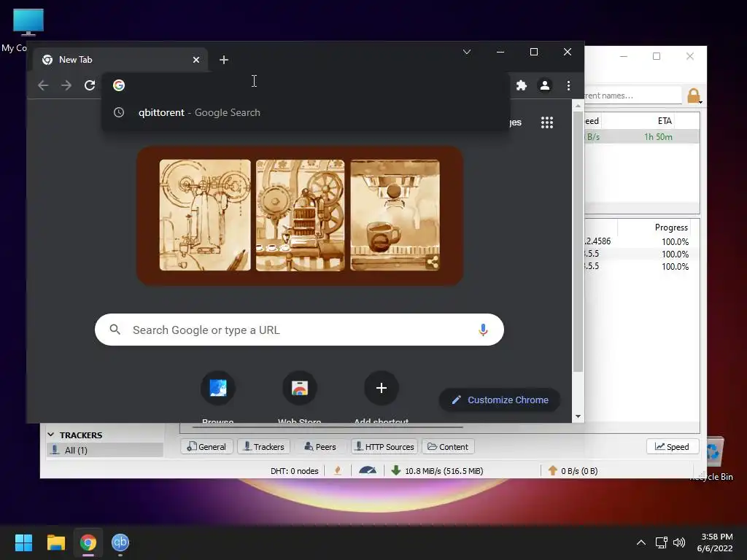Share the Google Doodle
This screenshot has height=560, width=747.
point(433,262)
